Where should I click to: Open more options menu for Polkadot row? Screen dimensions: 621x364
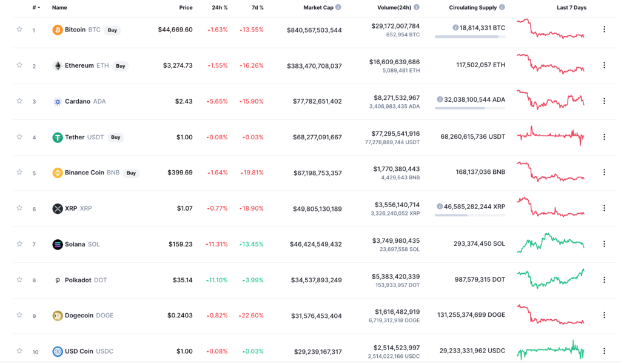coord(604,280)
